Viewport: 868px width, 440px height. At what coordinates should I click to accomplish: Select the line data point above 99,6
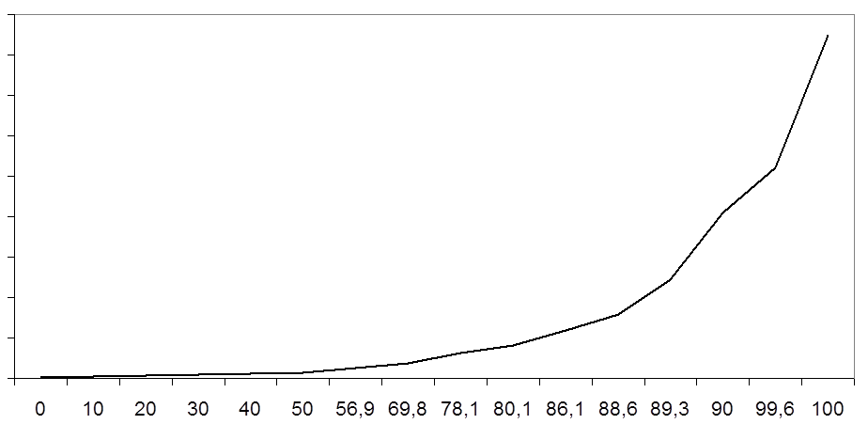(775, 167)
